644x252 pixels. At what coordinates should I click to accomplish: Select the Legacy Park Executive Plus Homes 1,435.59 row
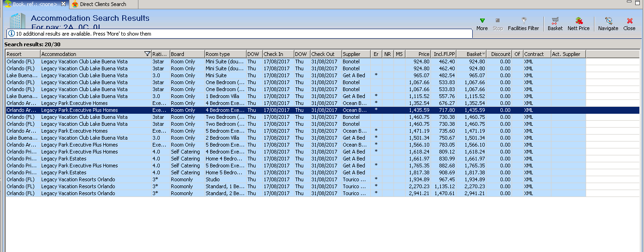pos(322,110)
